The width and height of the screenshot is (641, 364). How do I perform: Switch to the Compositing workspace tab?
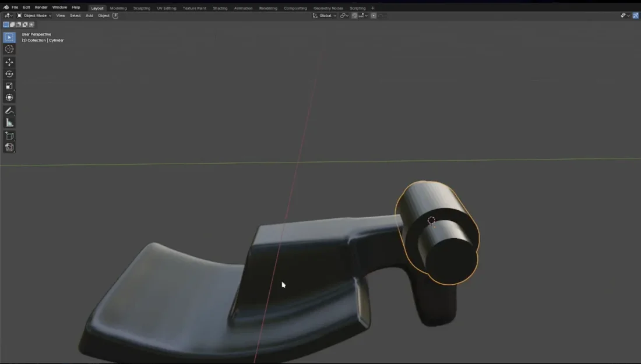point(295,8)
